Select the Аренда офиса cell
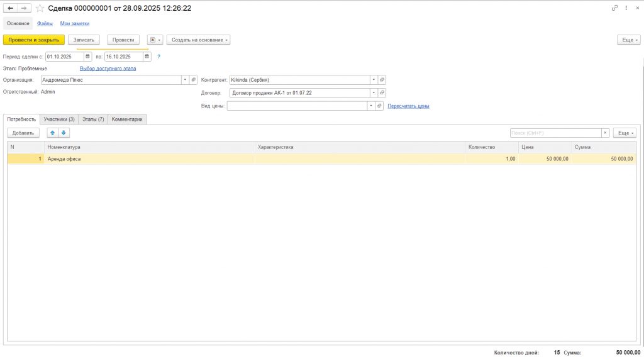This screenshot has width=644, height=359. 150,159
